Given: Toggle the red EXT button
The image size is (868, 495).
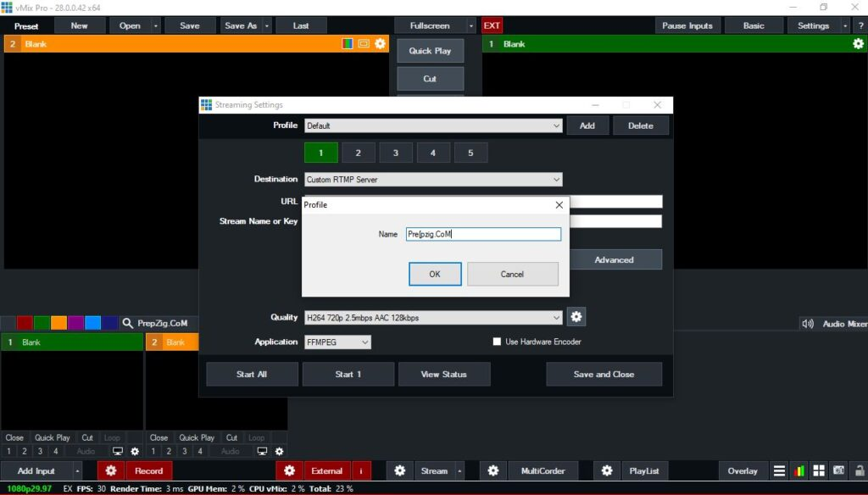Looking at the screenshot, I should click(492, 25).
